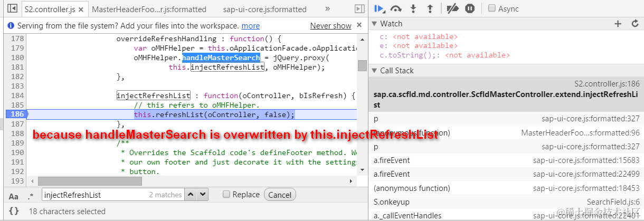Show more tabs chevron
The width and height of the screenshot is (644, 221).
tap(327, 8)
